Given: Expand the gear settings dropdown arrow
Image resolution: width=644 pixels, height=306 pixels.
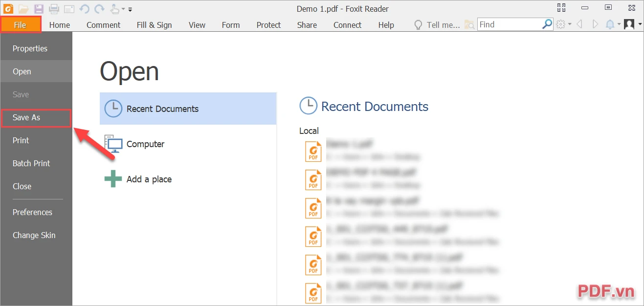Looking at the screenshot, I should coord(570,24).
